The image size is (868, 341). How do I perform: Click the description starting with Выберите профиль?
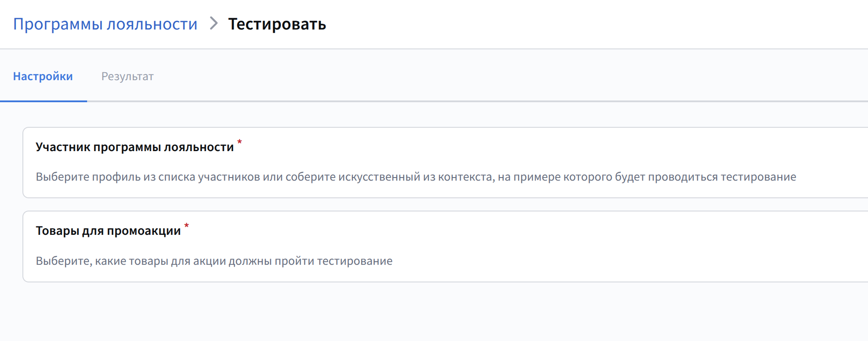coord(416,177)
